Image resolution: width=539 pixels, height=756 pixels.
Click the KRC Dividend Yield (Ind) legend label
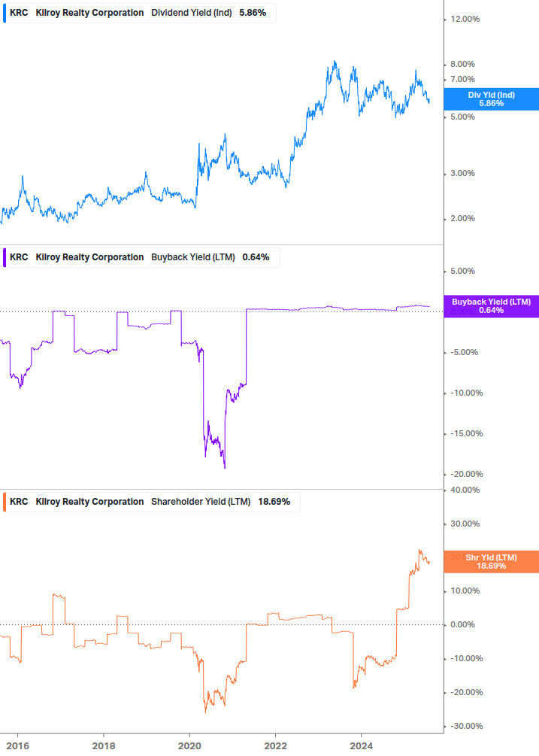139,13
